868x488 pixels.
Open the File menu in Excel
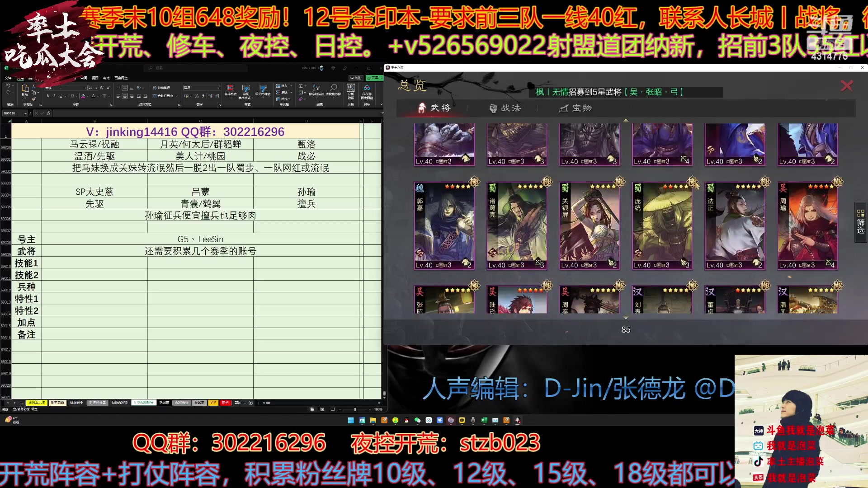point(8,78)
